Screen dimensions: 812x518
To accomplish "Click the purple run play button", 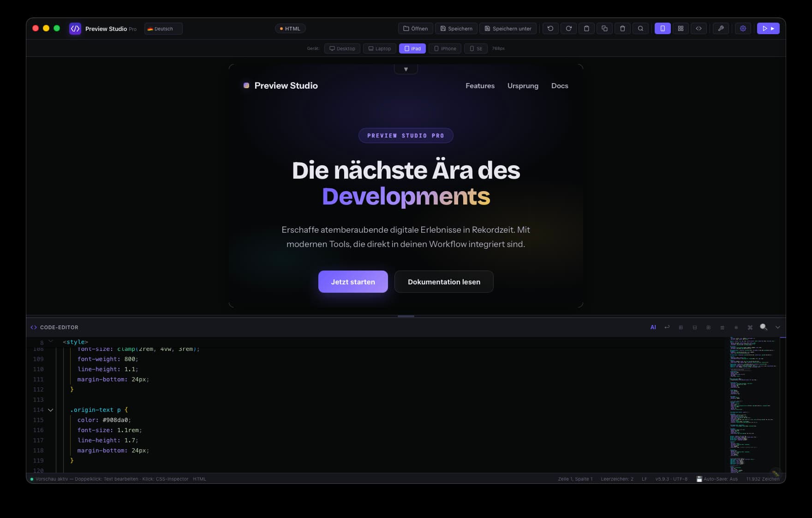I will pyautogui.click(x=768, y=29).
